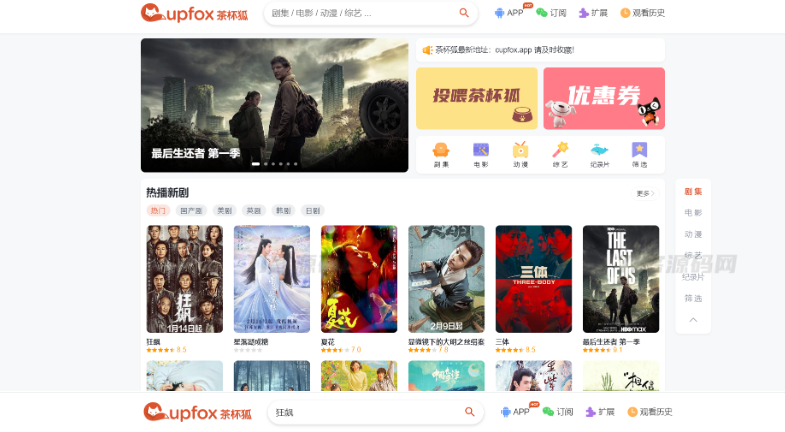Click the 8.5 rating under 狂飙

point(181,350)
